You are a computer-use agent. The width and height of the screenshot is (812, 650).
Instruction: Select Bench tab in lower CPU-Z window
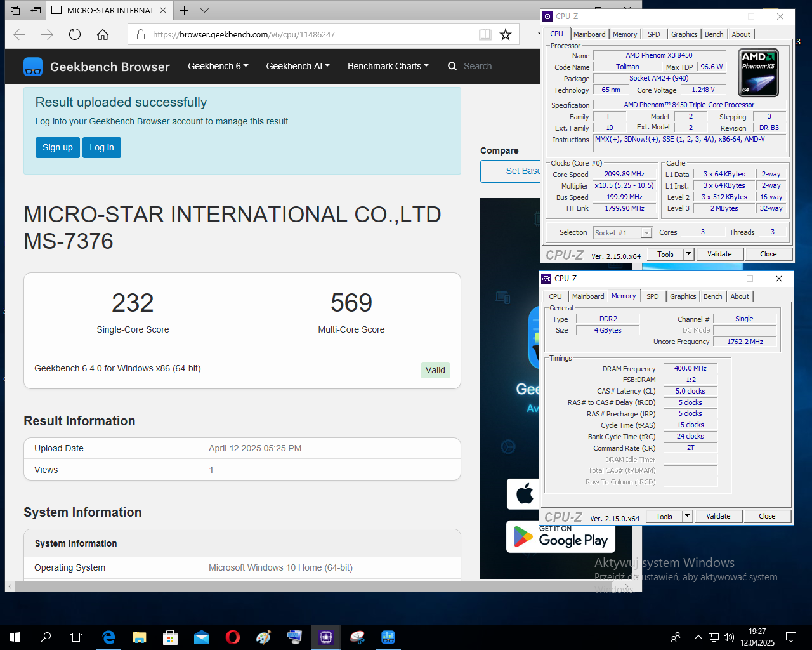[712, 296]
